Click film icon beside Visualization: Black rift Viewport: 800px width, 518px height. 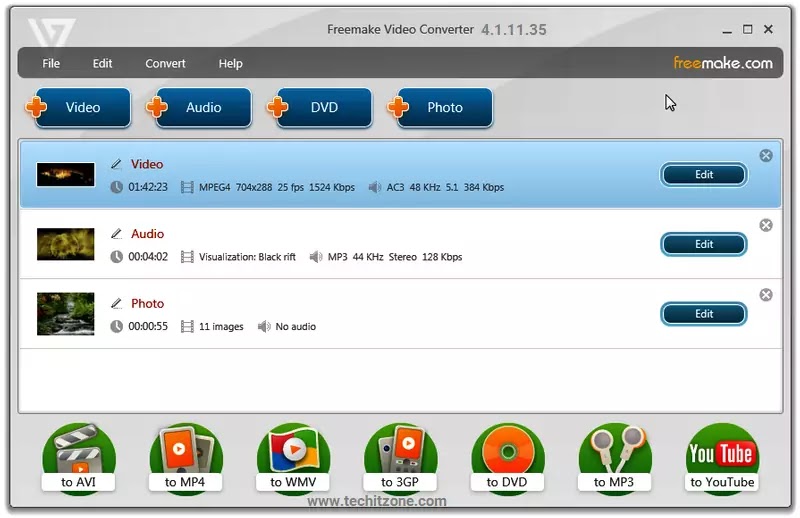187,257
